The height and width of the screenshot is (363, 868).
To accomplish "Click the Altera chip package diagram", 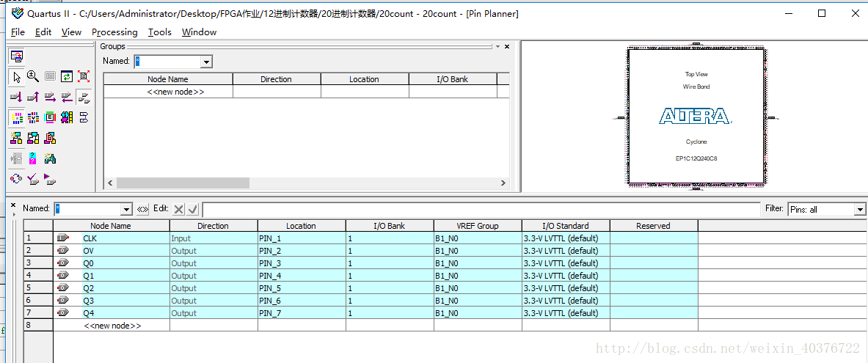I will (696, 116).
